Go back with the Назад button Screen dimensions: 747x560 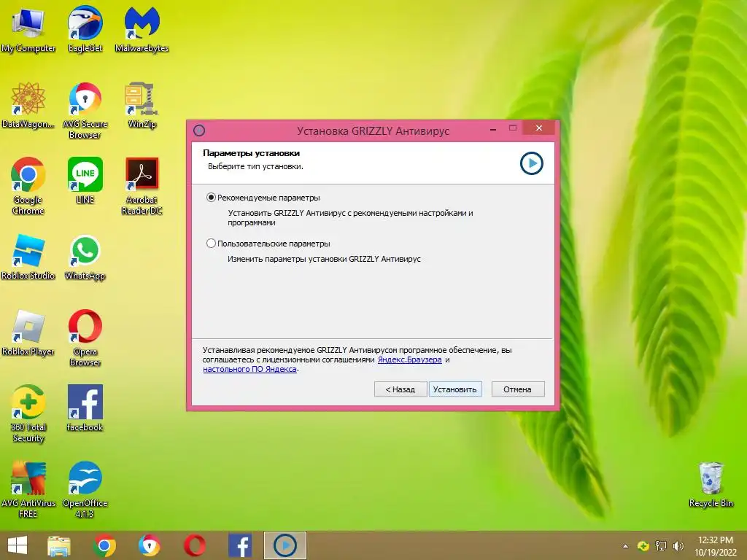point(400,389)
